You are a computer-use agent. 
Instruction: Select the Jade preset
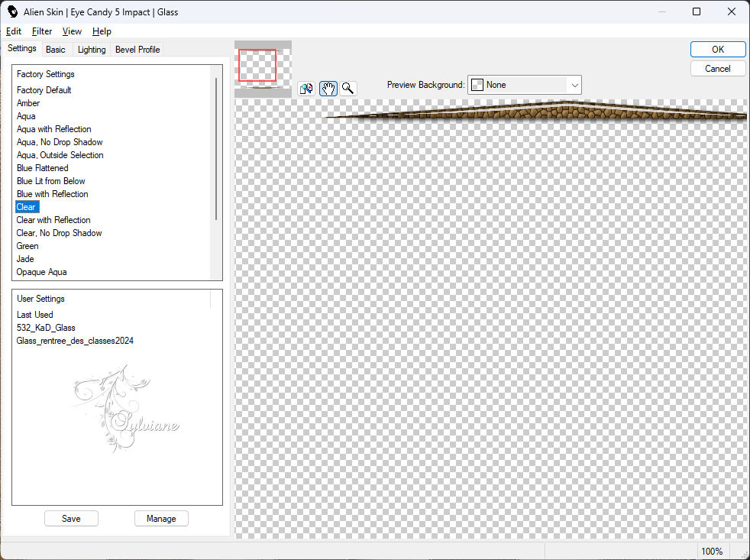(25, 259)
